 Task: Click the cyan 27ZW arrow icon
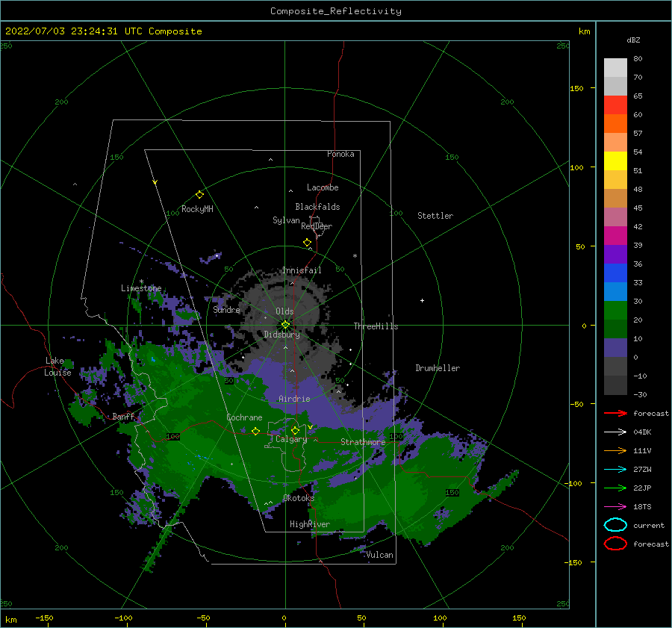pyautogui.click(x=615, y=470)
